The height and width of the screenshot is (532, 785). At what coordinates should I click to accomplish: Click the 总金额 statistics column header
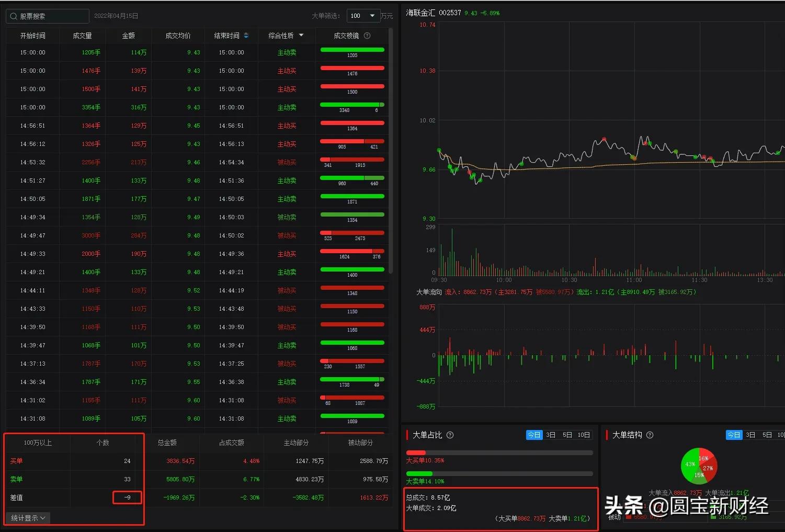167,443
